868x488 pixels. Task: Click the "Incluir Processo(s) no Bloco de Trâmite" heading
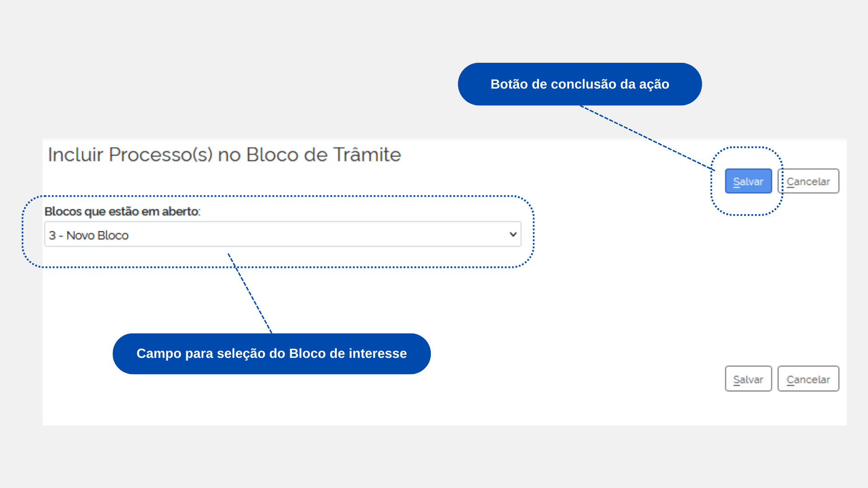[224, 155]
